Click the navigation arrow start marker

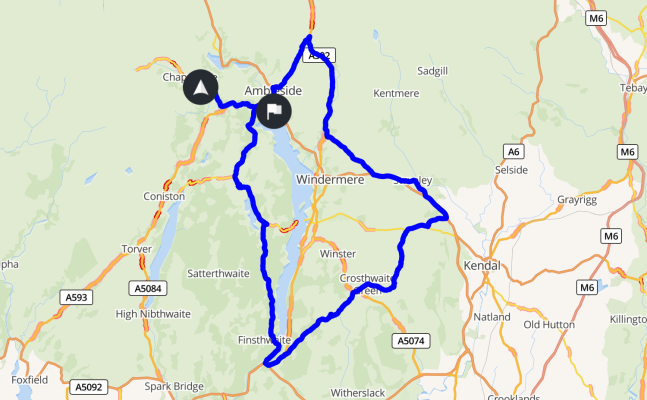tap(201, 87)
